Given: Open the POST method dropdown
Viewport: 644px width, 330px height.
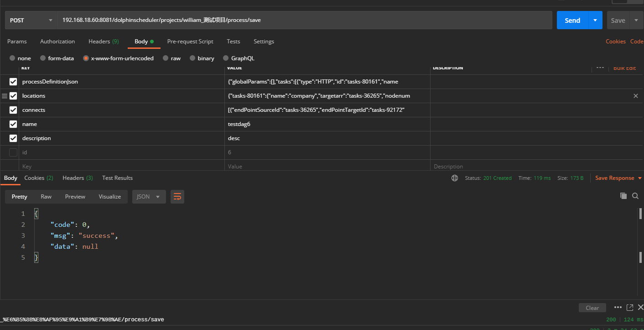Looking at the screenshot, I should click(31, 20).
